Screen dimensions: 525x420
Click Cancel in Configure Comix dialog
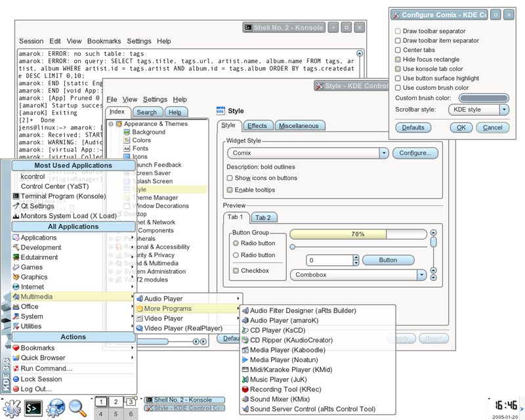click(492, 127)
